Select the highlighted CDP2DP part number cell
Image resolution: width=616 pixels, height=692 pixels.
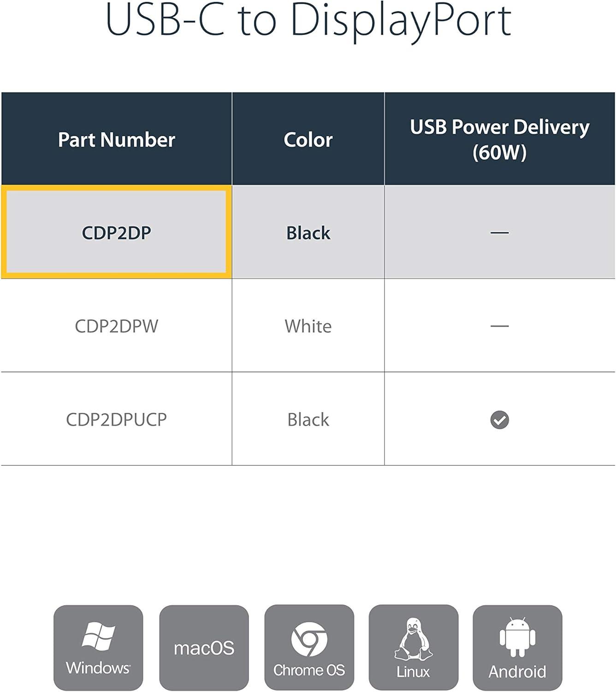[x=116, y=232]
